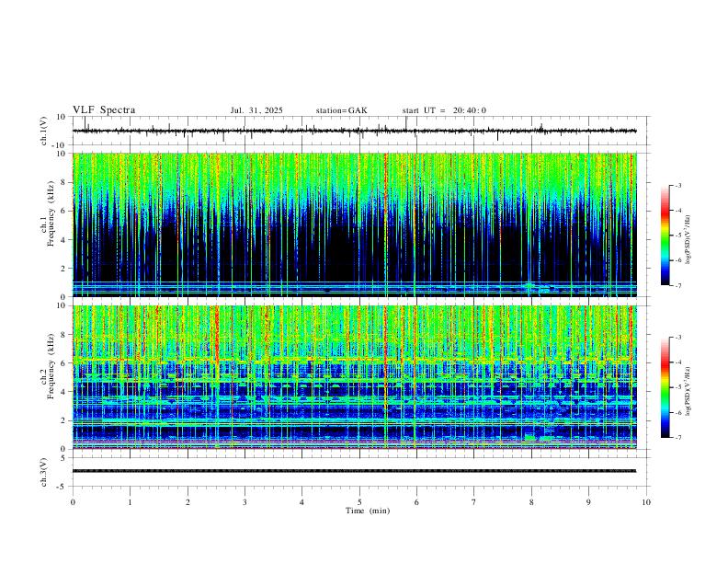Click time axis tick label '2'
Viewport: 728px width, 563px height.
coord(188,502)
